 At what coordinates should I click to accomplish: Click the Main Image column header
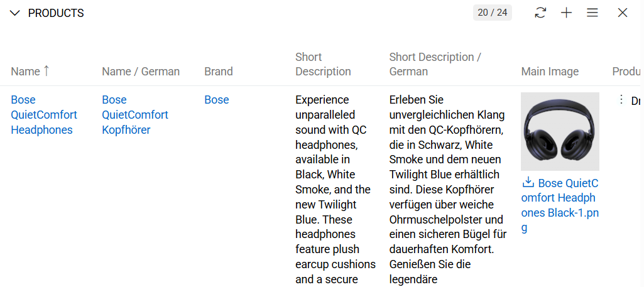point(550,72)
